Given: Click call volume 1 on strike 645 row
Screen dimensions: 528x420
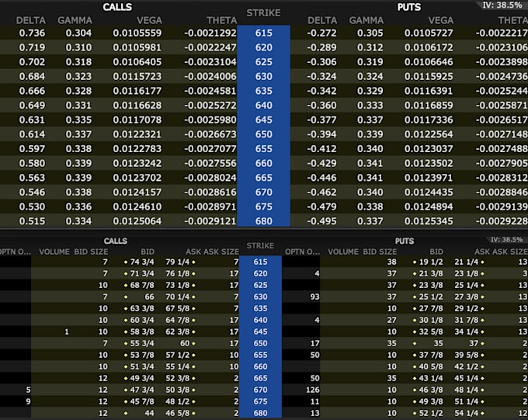Looking at the screenshot, I should point(67,331).
